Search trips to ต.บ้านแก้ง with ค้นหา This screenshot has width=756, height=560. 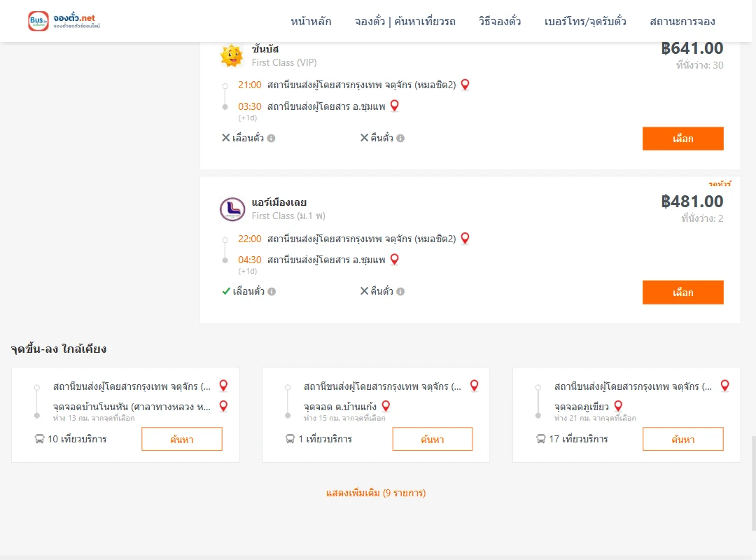[433, 439]
